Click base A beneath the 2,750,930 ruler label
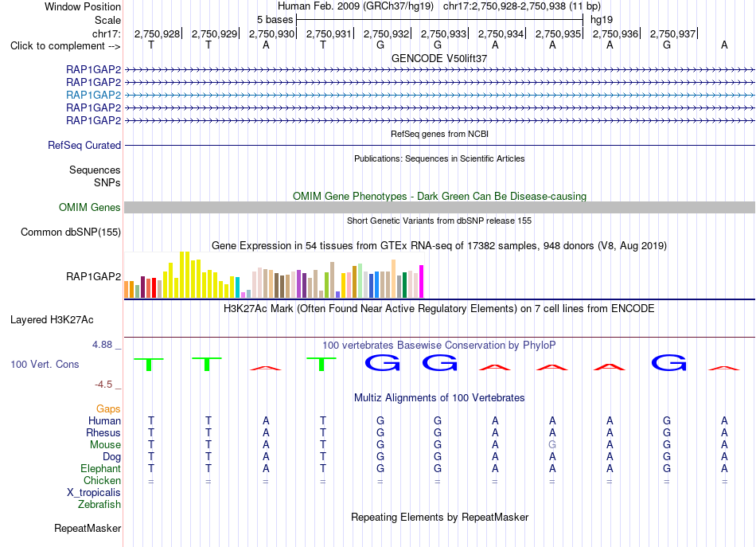Screen dimensions: 756x547 pyautogui.click(x=266, y=45)
